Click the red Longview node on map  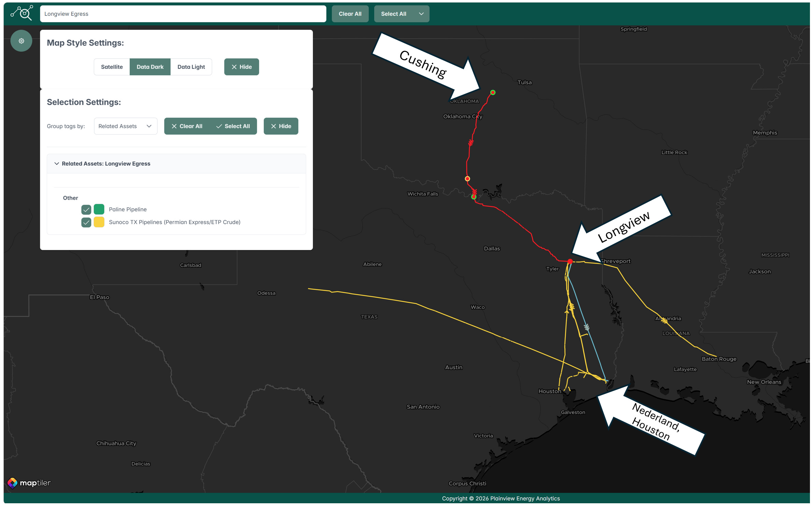[x=570, y=262]
